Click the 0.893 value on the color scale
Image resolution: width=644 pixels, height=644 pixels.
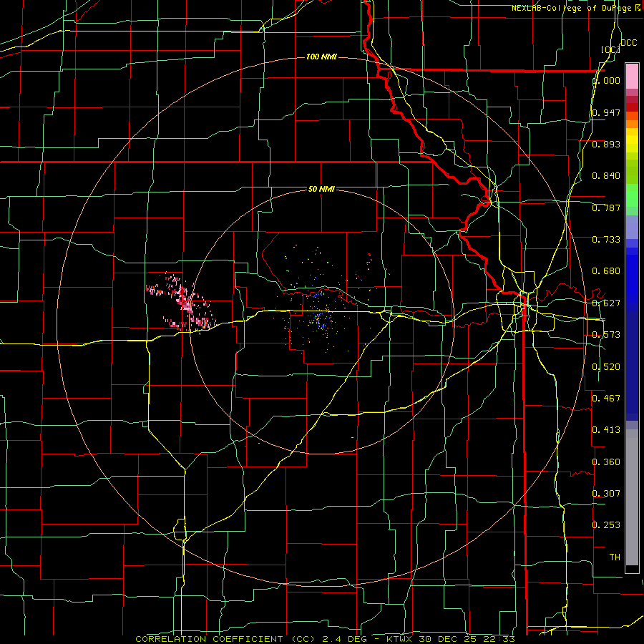pyautogui.click(x=606, y=144)
